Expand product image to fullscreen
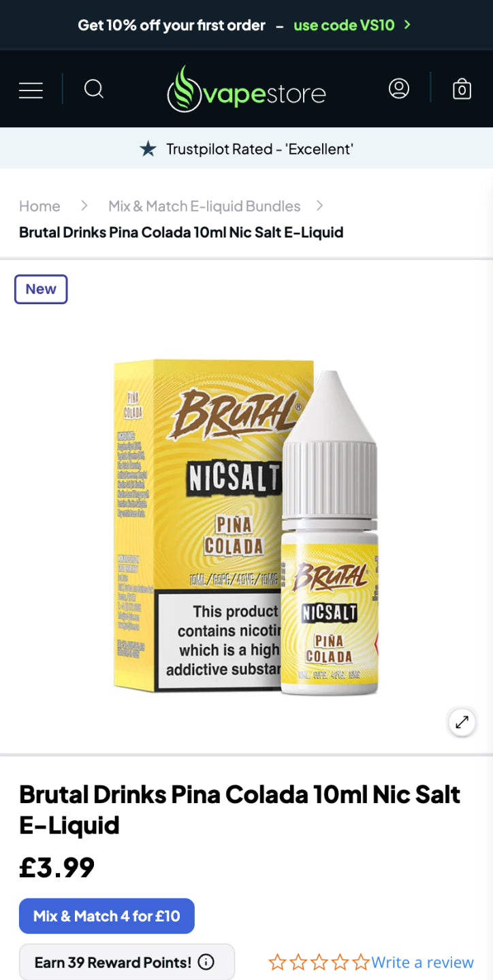 point(462,722)
